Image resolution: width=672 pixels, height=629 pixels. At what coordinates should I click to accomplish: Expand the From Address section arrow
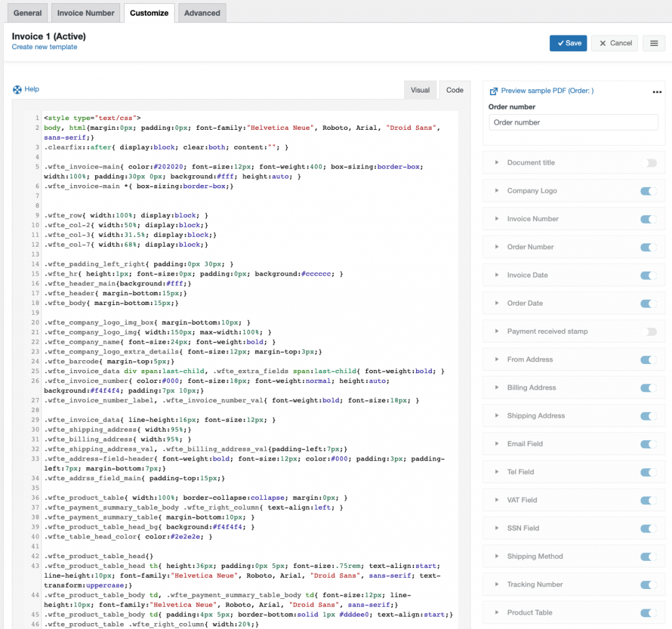click(497, 359)
